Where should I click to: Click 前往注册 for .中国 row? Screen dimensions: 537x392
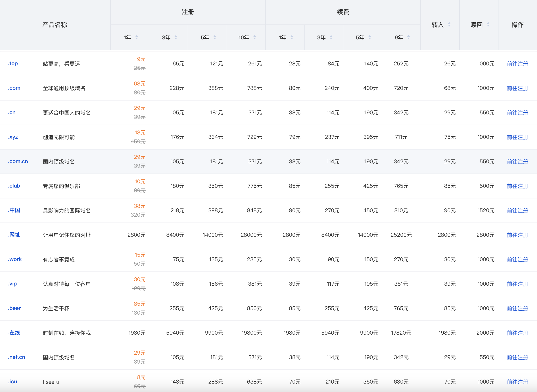coord(518,210)
